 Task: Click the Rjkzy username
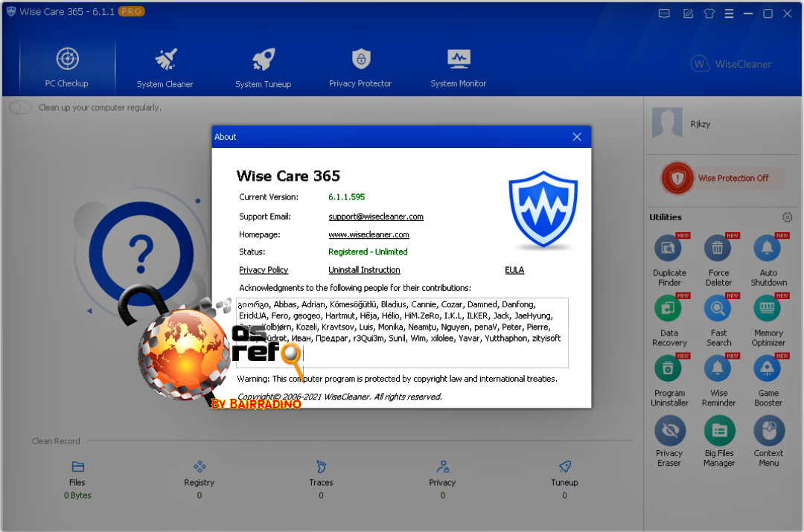pos(700,124)
